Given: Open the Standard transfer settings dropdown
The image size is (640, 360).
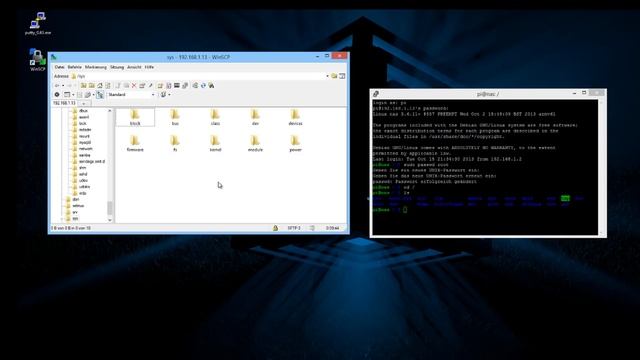Looking at the screenshot, I should coord(131,95).
